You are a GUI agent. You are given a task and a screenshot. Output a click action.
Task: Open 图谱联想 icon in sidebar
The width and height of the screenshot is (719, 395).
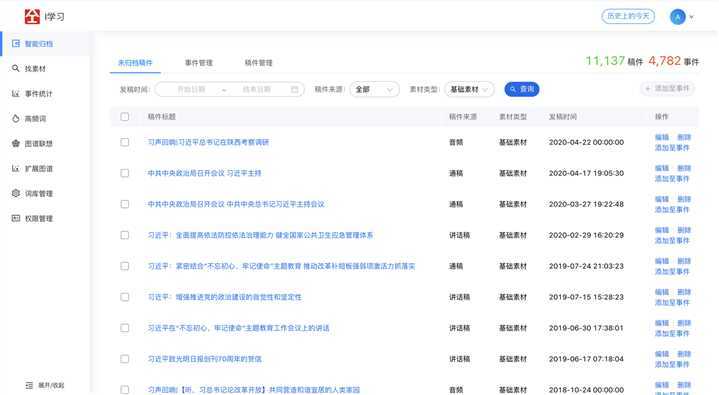pyautogui.click(x=16, y=144)
